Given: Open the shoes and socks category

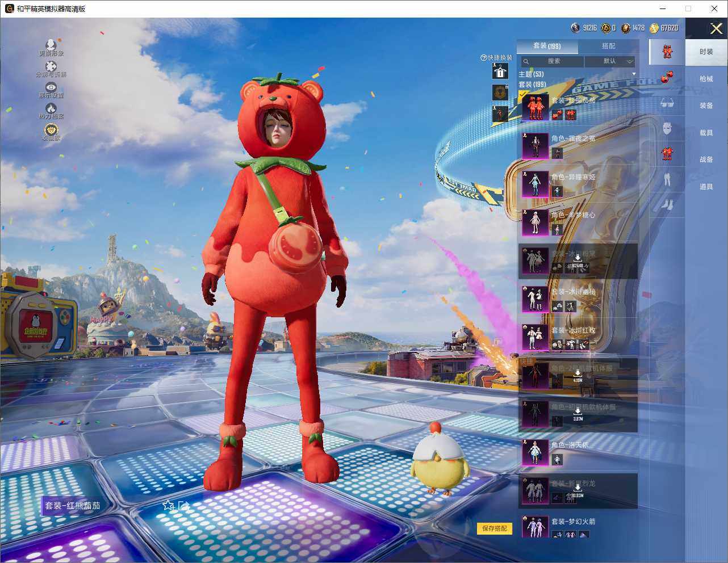Looking at the screenshot, I should [x=667, y=204].
